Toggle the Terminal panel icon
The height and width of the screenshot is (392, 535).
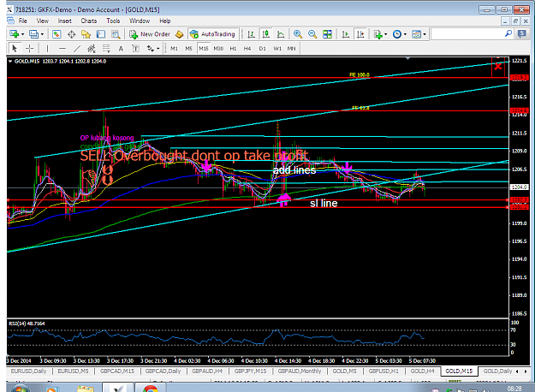click(101, 34)
